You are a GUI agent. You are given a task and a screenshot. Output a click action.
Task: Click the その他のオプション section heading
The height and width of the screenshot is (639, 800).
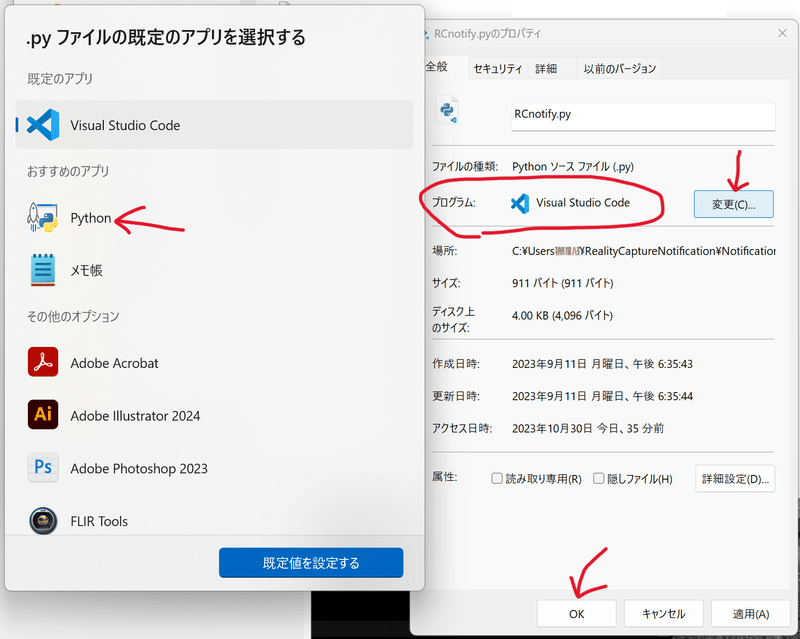pyautogui.click(x=73, y=316)
